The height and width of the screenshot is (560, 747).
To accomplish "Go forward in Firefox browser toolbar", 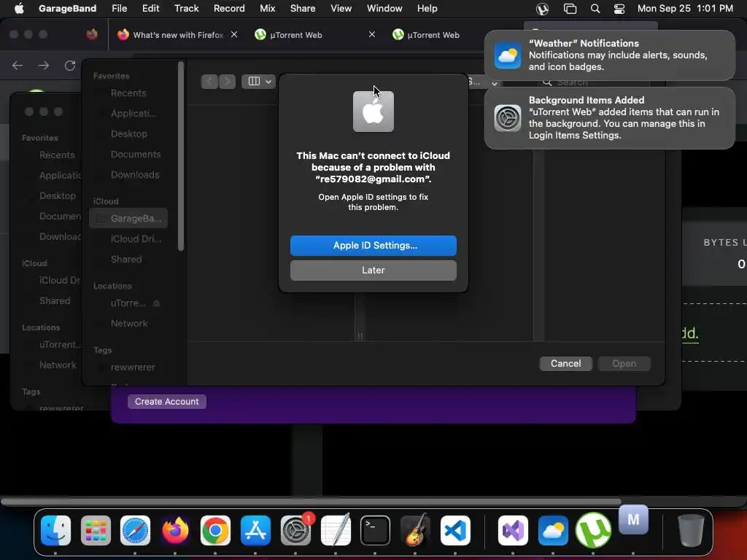I will (x=44, y=65).
